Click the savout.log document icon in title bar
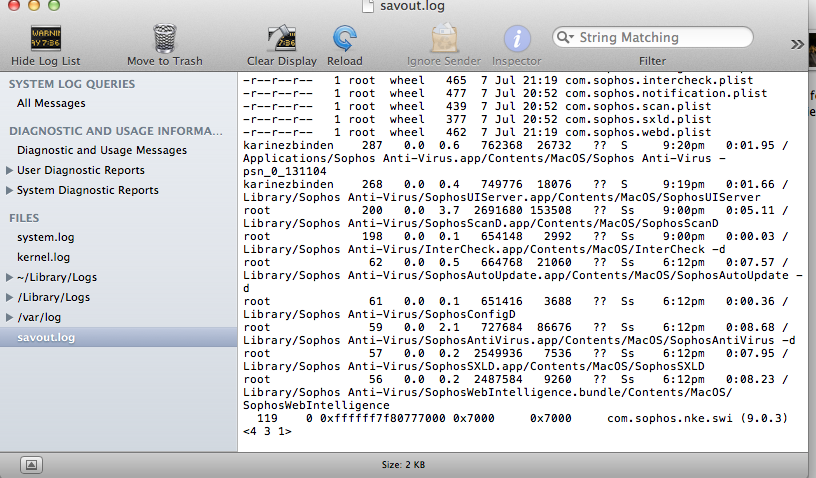This screenshot has width=816, height=478. 368,6
